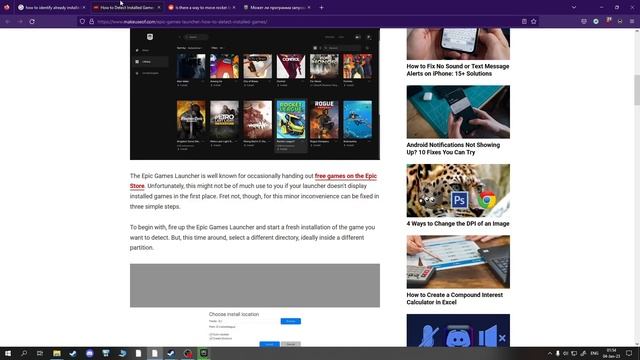640x360 pixels.
Task: Reload the makeuseof page
Action: pyautogui.click(x=32, y=21)
